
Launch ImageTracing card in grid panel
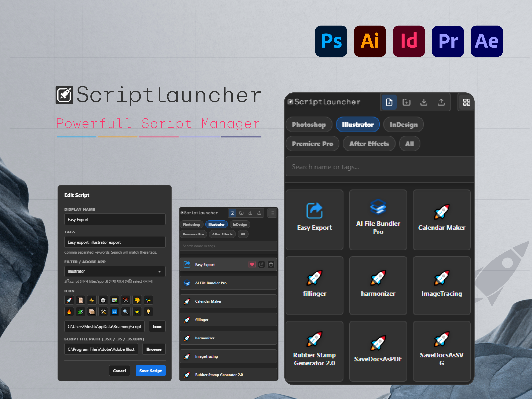click(442, 285)
